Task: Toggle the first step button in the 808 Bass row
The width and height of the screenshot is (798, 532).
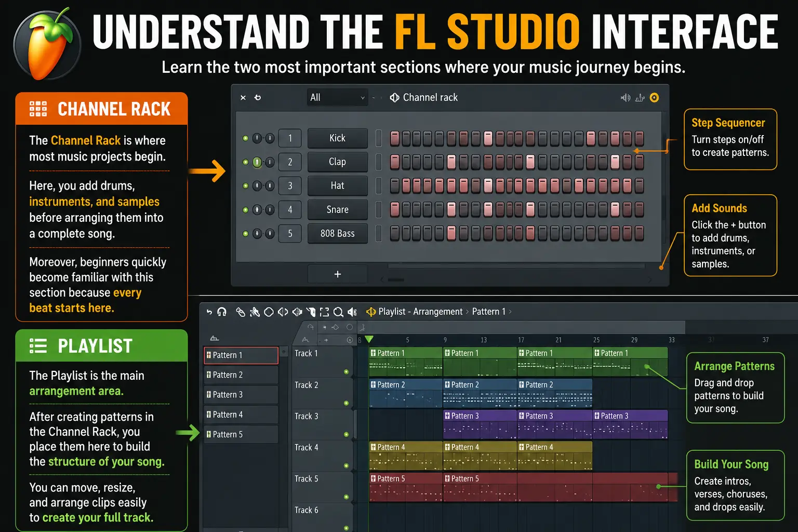Action: point(395,234)
